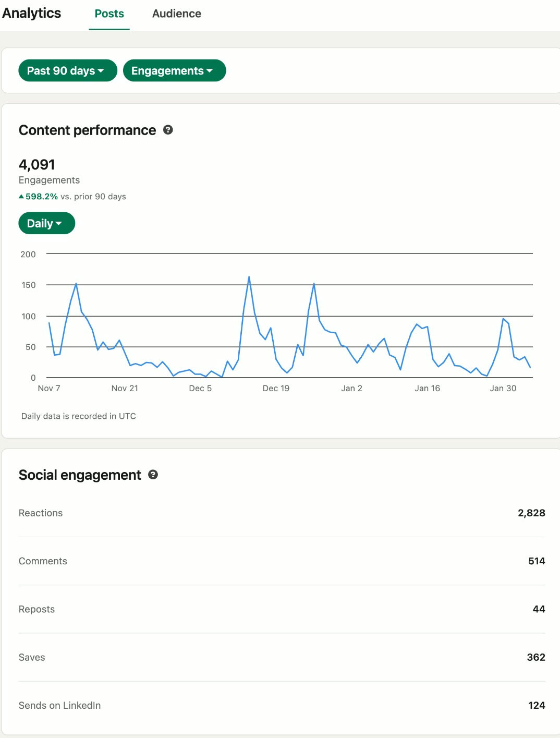Open the Content performance help icon
560x738 pixels.
tap(168, 130)
